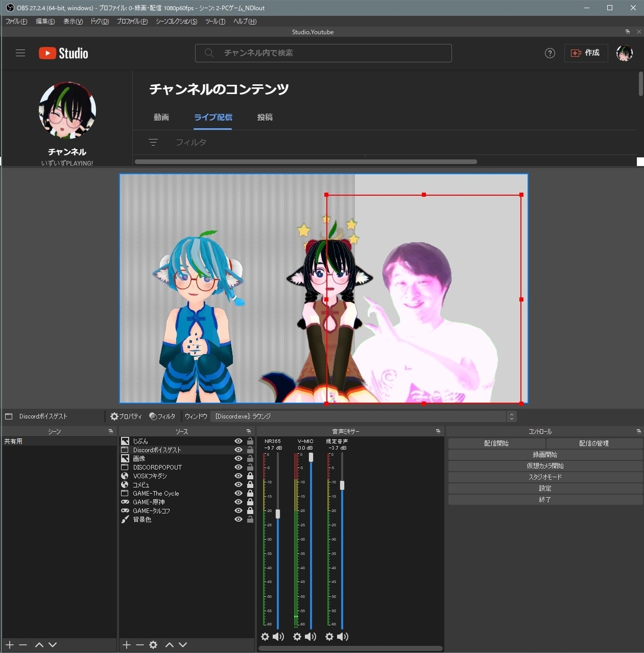Click the 配信の管理 button
Viewport: 644px width, 653px height.
[x=594, y=443]
